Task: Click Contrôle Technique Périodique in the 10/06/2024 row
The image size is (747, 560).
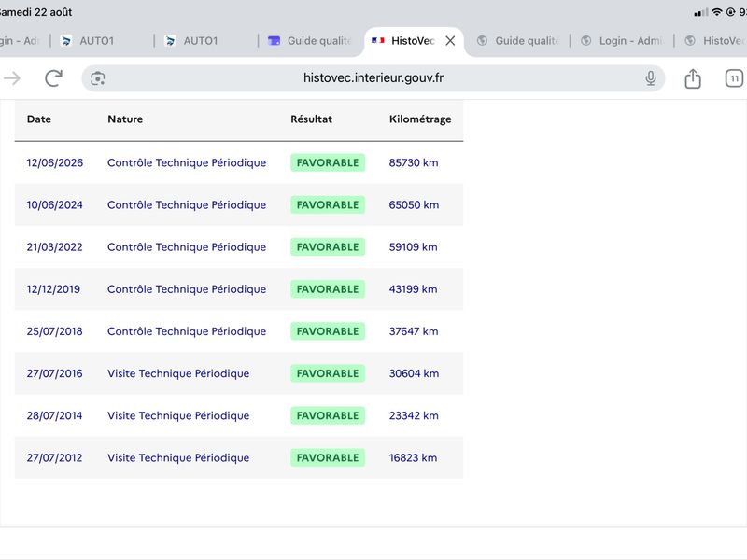Action: (187, 204)
